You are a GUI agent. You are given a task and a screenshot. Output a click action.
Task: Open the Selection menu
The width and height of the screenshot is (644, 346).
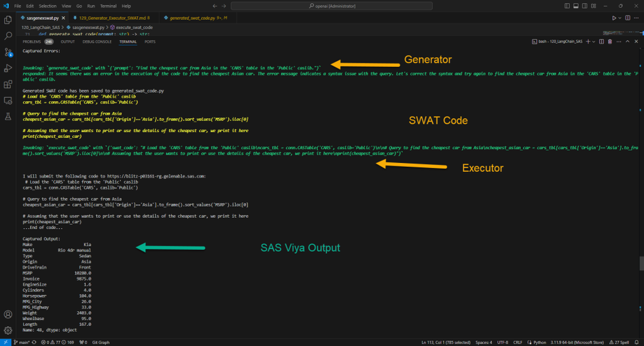click(x=48, y=6)
